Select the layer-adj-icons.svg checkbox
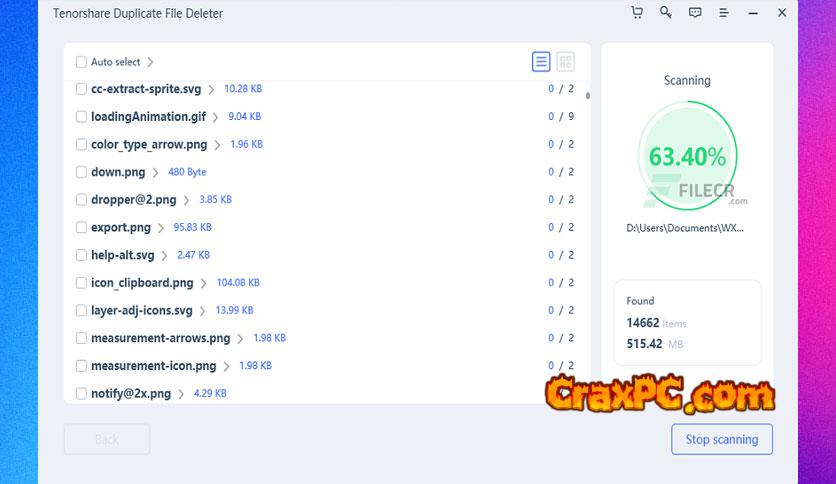Image resolution: width=836 pixels, height=484 pixels. (81, 311)
